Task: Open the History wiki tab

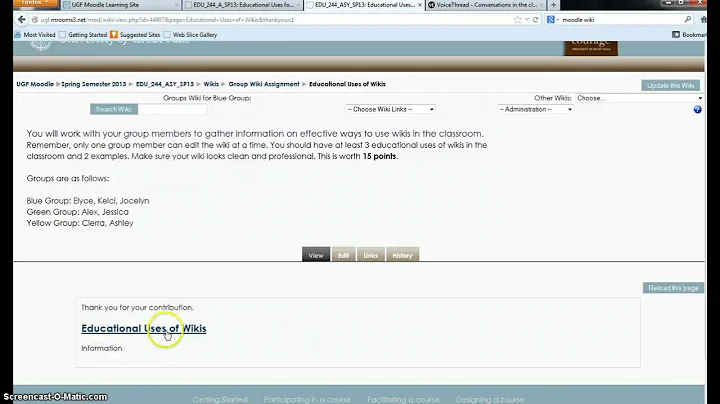Action: pyautogui.click(x=402, y=255)
